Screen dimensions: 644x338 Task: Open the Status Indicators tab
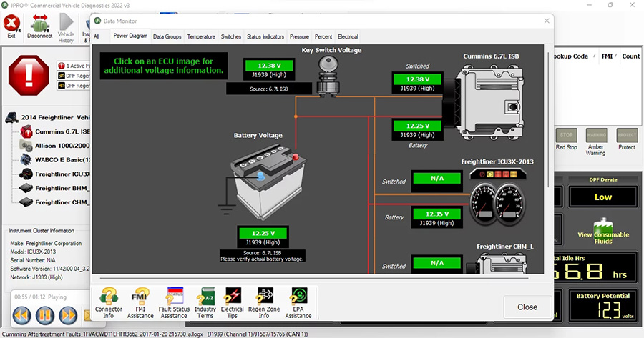click(265, 36)
